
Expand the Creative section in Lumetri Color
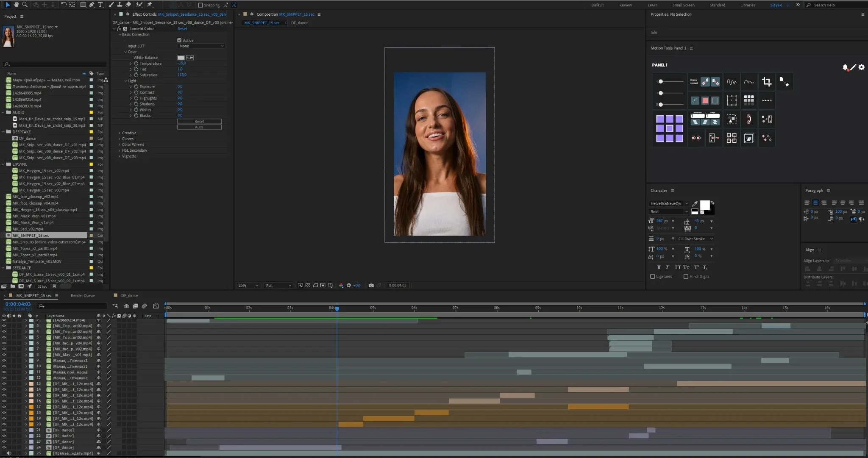point(120,133)
